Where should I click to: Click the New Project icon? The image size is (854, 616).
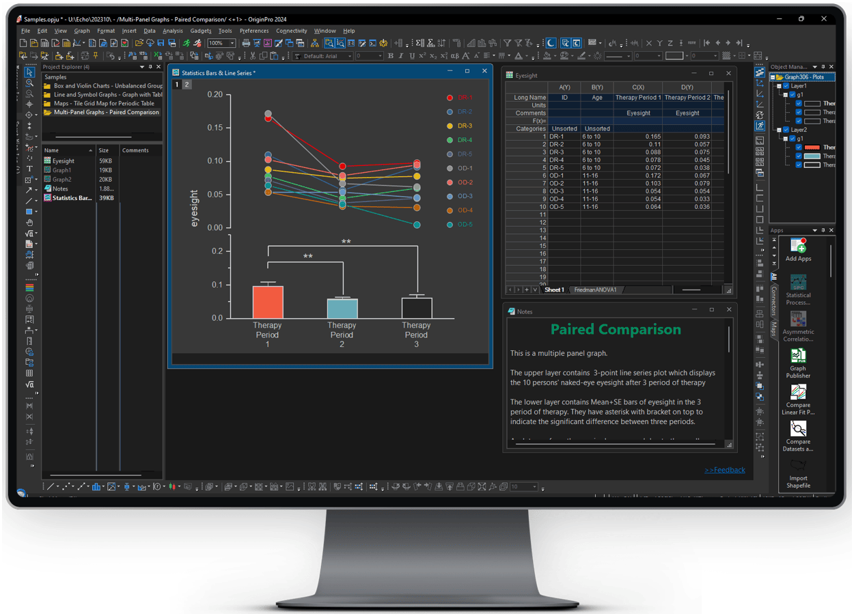pyautogui.click(x=23, y=43)
